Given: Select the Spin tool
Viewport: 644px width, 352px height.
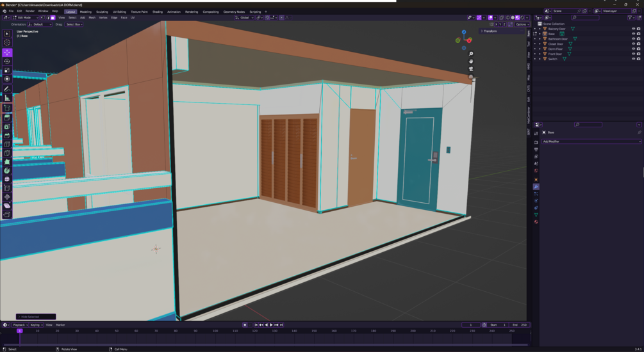Looking at the screenshot, I should tap(7, 170).
